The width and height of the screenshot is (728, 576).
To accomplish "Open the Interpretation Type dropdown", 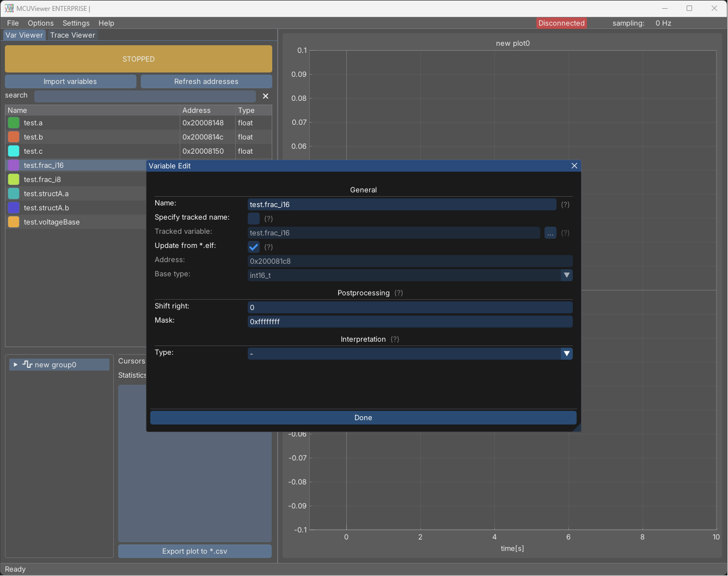I will click(x=567, y=354).
